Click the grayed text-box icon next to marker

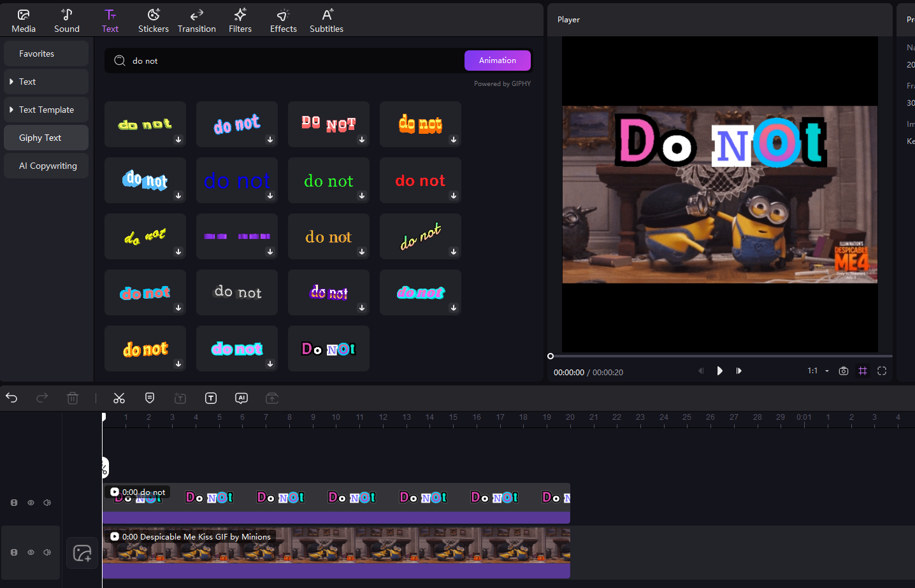click(180, 398)
